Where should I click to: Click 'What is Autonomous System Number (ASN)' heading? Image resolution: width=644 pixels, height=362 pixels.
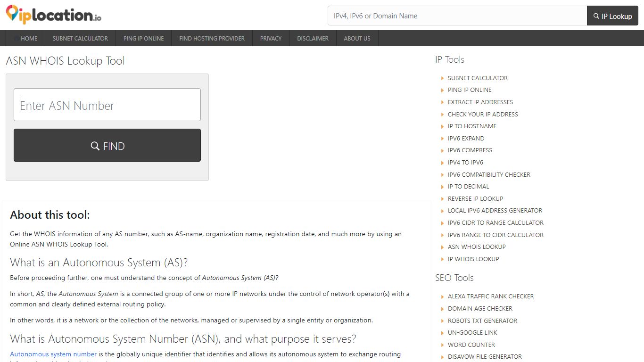183,339
